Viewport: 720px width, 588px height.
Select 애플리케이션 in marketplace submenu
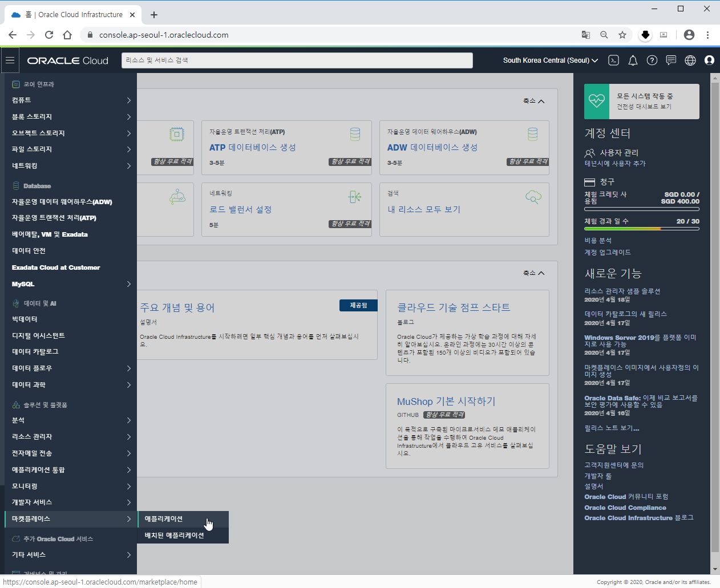[183, 519]
